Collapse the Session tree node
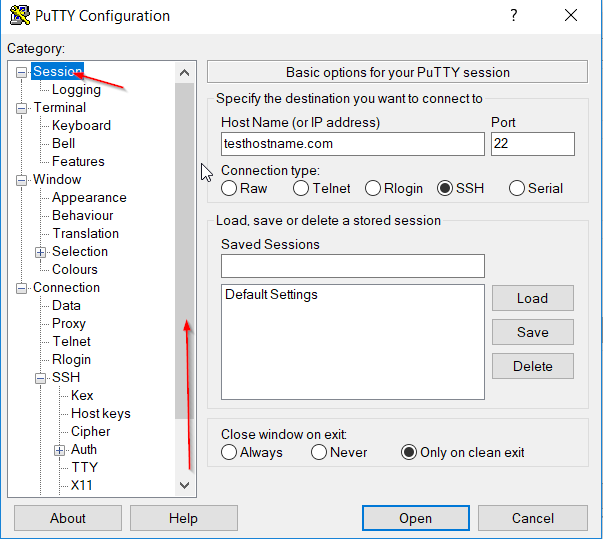This screenshot has width=603, height=539. (22, 72)
